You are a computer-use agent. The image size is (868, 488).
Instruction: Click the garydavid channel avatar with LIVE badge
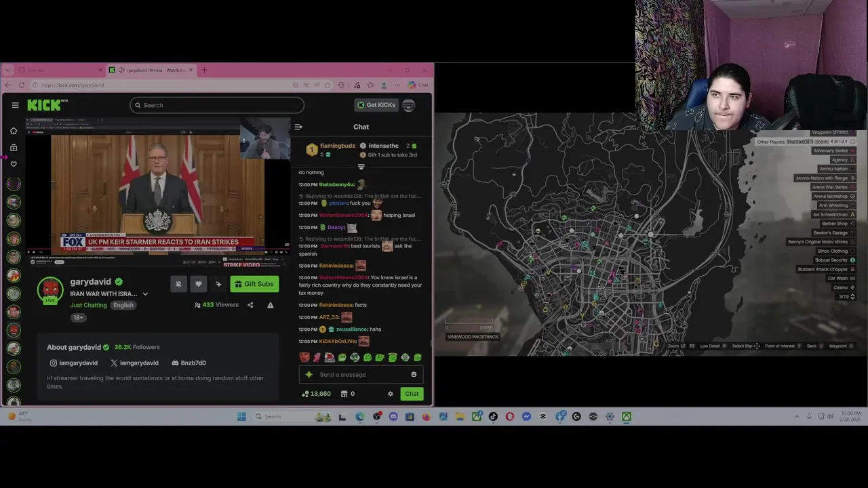pos(50,290)
